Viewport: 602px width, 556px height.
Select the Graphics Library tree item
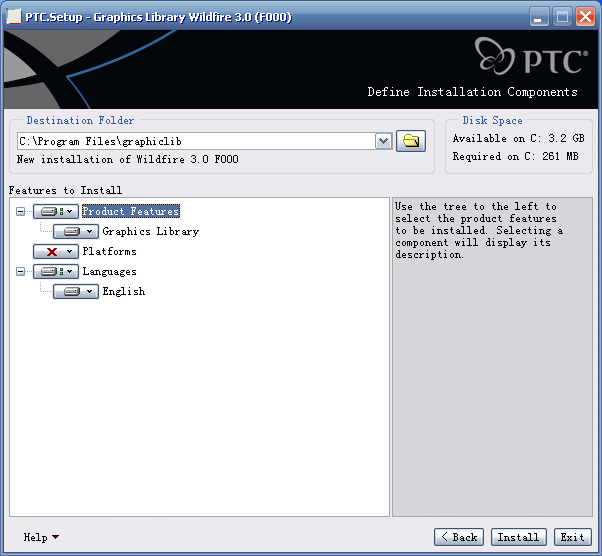[150, 231]
